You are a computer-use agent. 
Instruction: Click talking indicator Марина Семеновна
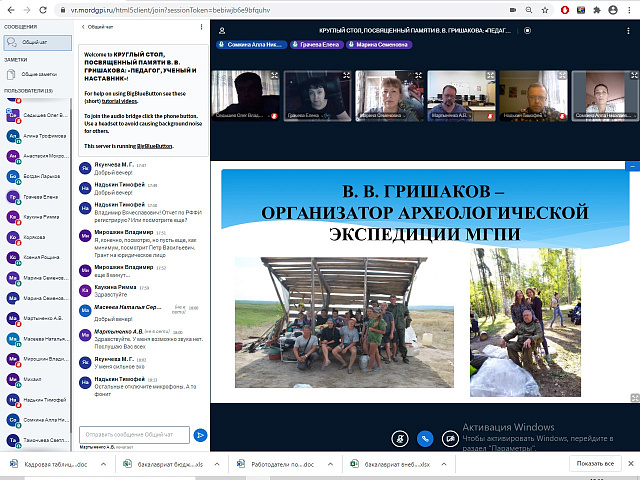point(379,44)
